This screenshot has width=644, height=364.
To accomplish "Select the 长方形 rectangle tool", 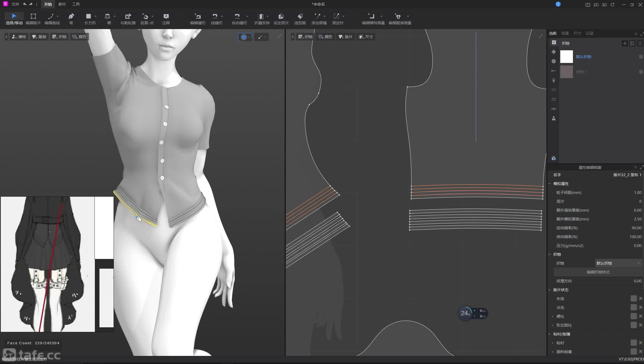I will tap(90, 19).
